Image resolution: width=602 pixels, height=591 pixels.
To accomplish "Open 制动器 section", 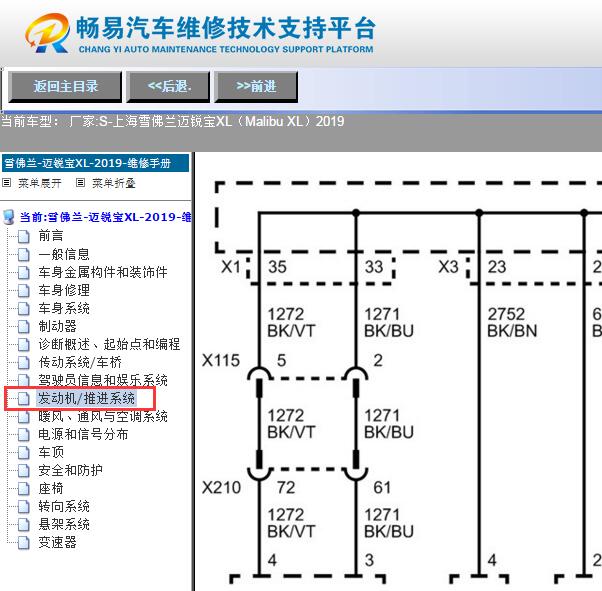I will pyautogui.click(x=57, y=326).
